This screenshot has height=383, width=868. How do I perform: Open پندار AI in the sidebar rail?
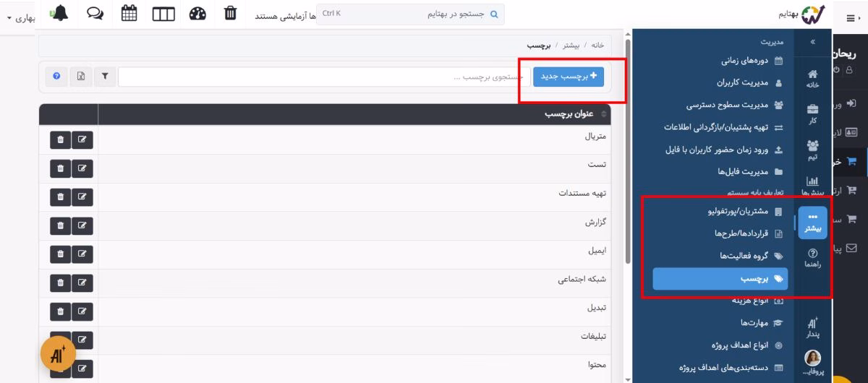coord(812,329)
